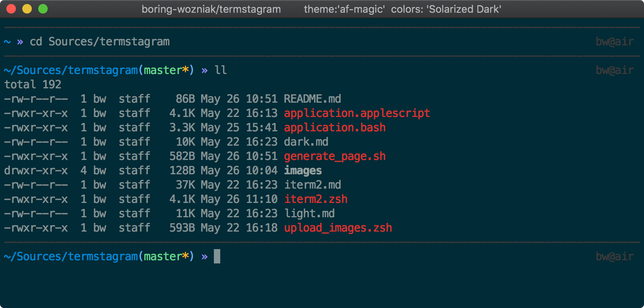This screenshot has width=644, height=308.
Task: Click the iterm2.md file name
Action: tap(312, 185)
